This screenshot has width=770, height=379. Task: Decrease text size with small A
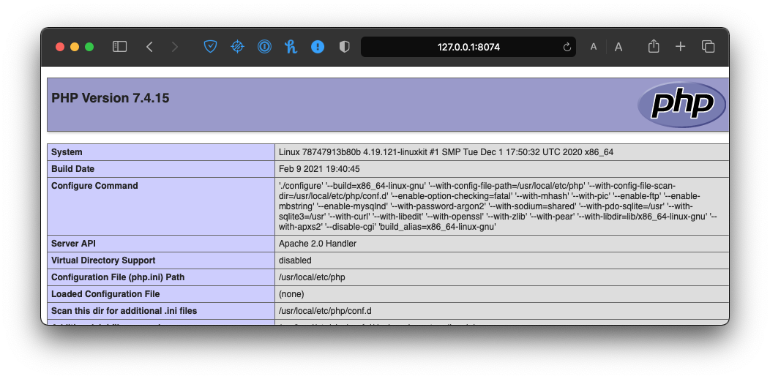coord(593,47)
